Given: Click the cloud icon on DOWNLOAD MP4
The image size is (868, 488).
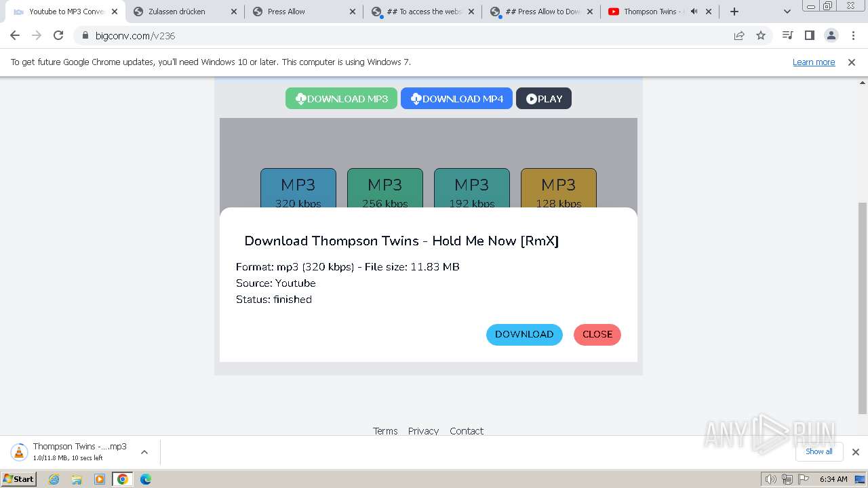Looking at the screenshot, I should 416,99.
